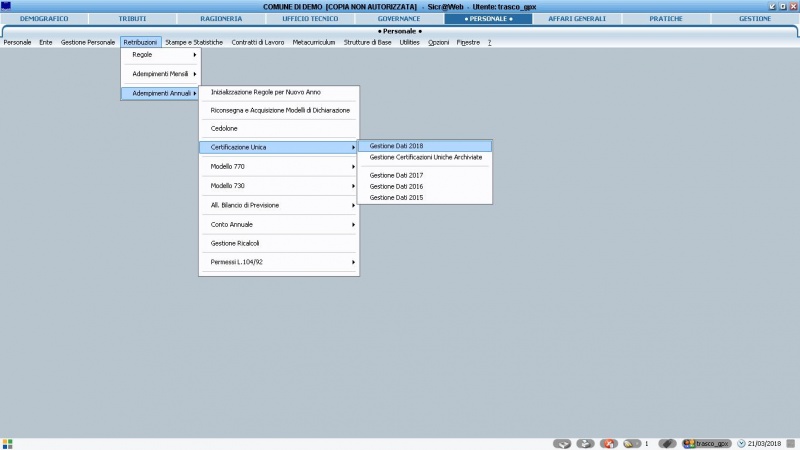Screen dimensions: 800x450
Task: Select Gestione Certificazioni Uniche Archiviate
Action: (424, 157)
